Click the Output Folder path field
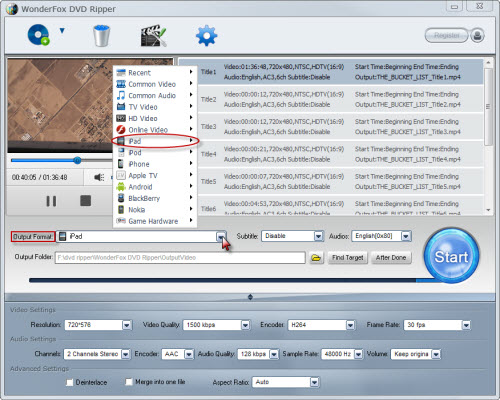500x400 pixels. (180, 258)
